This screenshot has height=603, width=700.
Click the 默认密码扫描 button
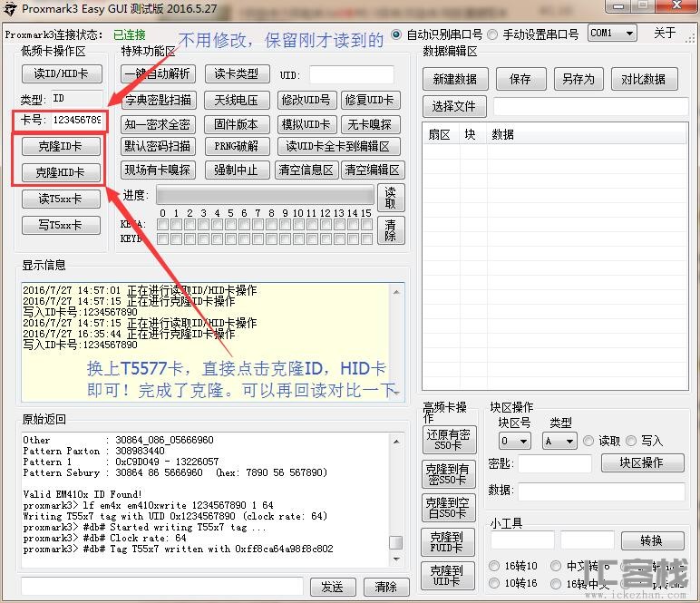pos(158,146)
